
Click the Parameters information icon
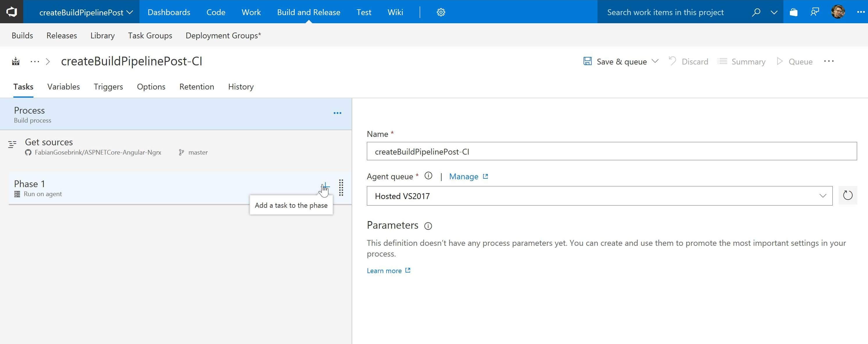[x=428, y=226]
